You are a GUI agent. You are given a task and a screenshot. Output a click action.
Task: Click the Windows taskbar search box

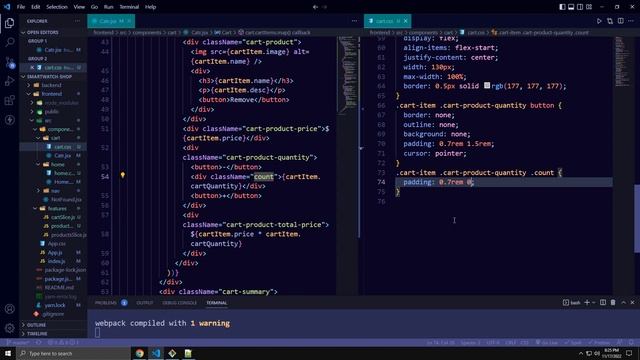click(x=73, y=353)
